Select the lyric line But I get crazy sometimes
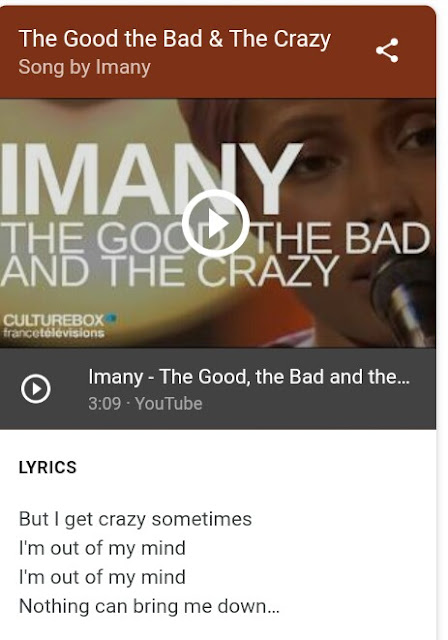Viewport: 448px width, 640px height. coord(135,519)
